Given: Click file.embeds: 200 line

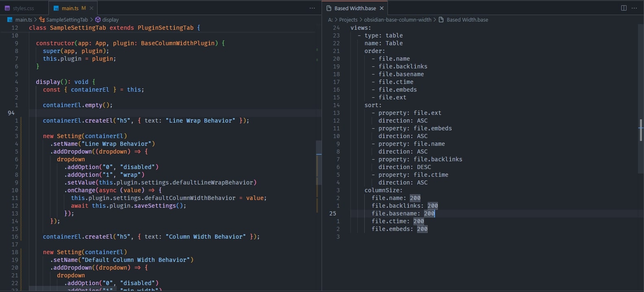Looking at the screenshot, I should pos(399,229).
